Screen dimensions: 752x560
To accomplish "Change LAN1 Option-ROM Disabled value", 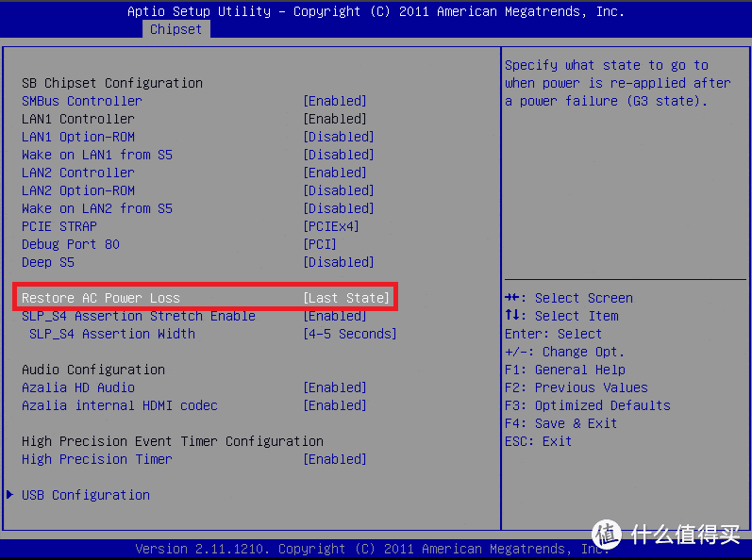I will 339,137.
